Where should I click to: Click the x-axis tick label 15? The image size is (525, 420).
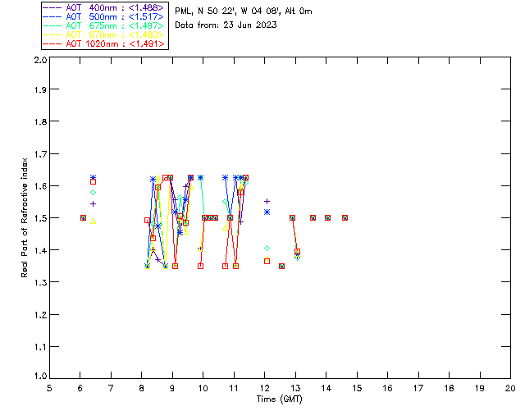(x=357, y=388)
